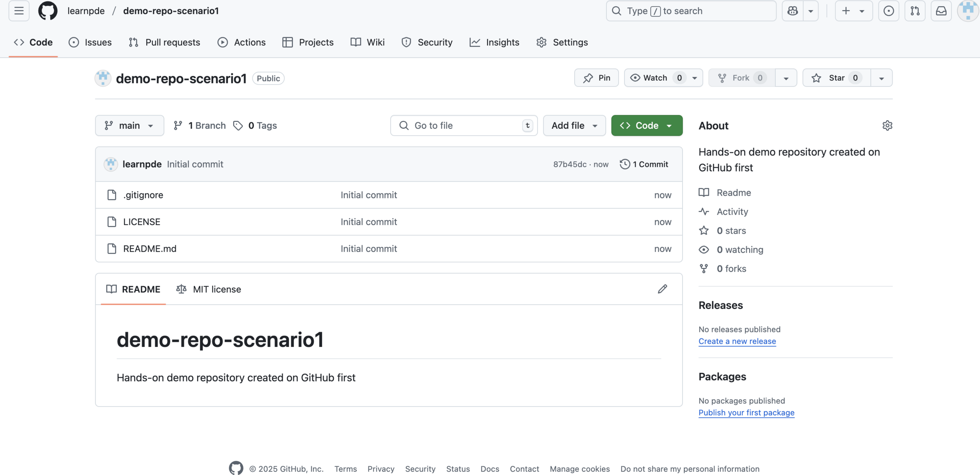This screenshot has width=980, height=475.
Task: Open the notifications inbox icon
Action: [941, 11]
